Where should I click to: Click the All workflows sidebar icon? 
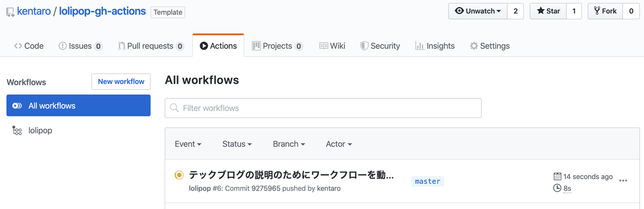point(17,106)
